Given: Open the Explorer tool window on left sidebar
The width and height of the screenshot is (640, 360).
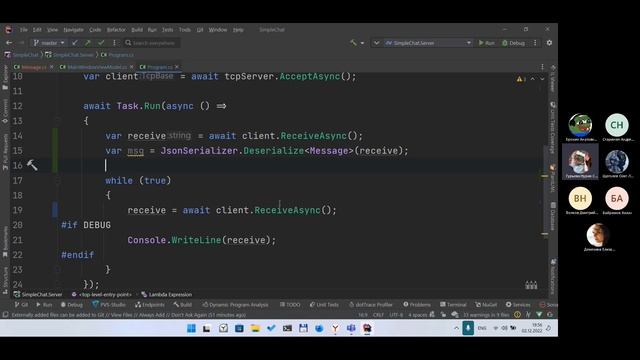Looking at the screenshot, I should [x=5, y=77].
